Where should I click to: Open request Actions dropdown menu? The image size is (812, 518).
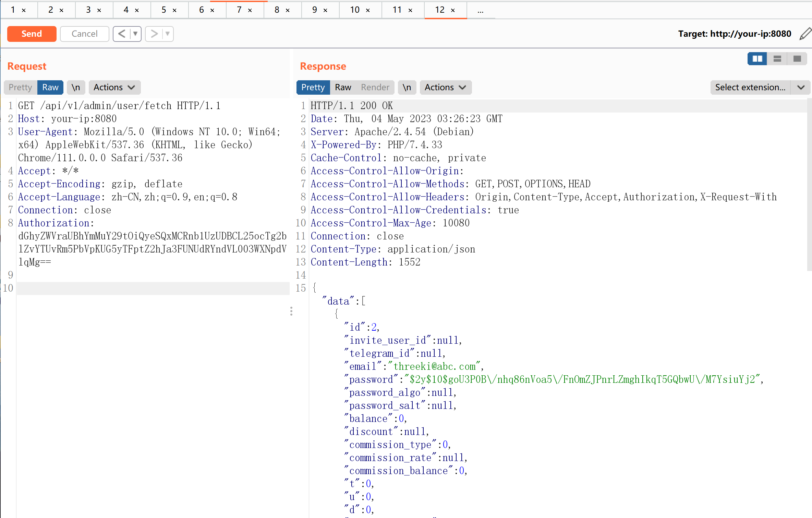click(114, 87)
